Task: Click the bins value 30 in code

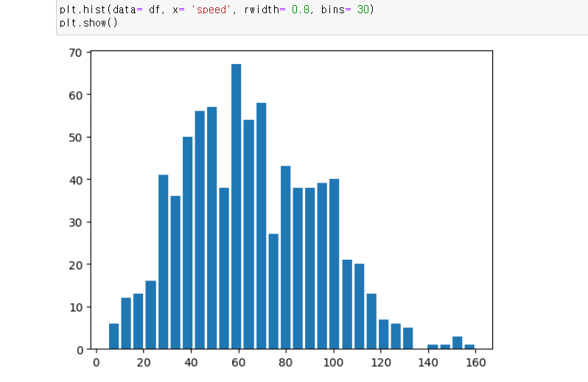Action: click(x=363, y=10)
